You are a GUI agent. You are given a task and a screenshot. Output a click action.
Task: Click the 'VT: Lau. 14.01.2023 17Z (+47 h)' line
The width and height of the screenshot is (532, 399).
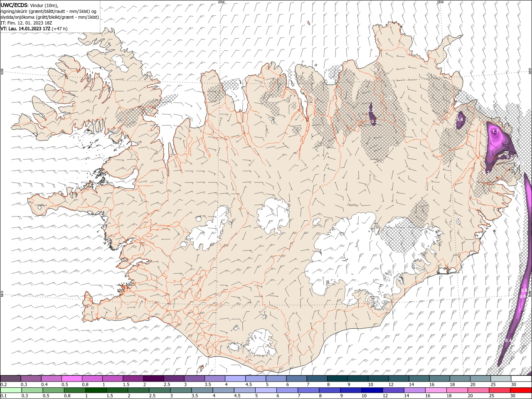coord(34,29)
